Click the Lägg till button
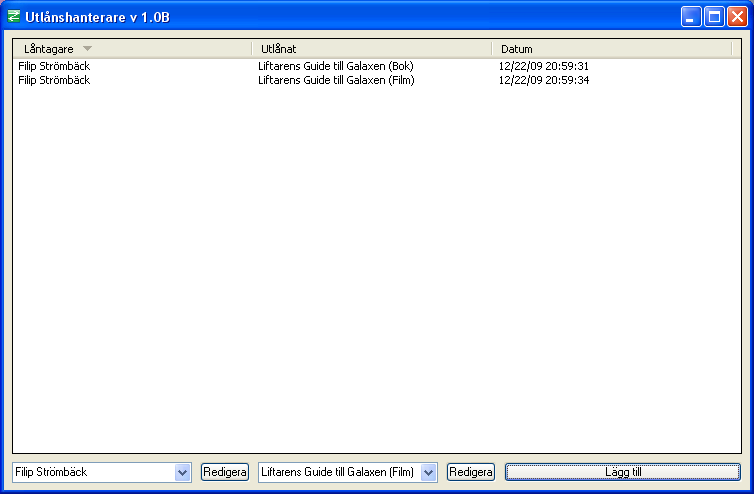Viewport: 754px width, 494px height. [x=622, y=472]
